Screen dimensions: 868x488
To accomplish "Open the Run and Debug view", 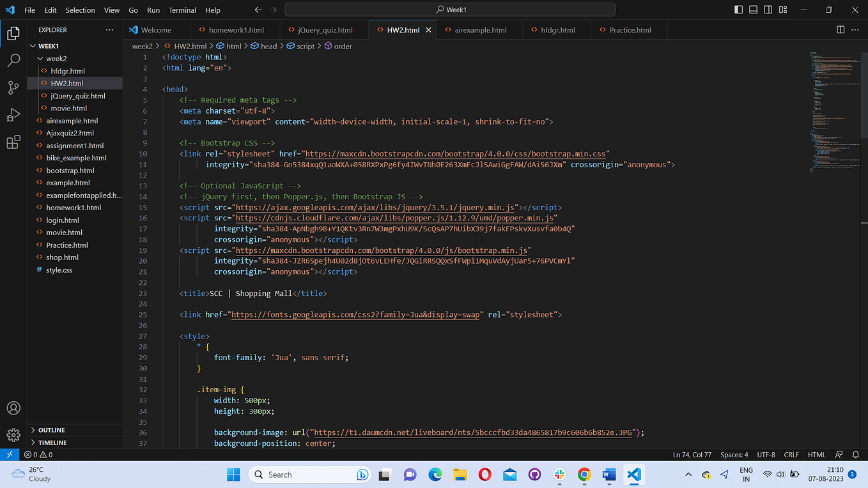I will 13,115.
